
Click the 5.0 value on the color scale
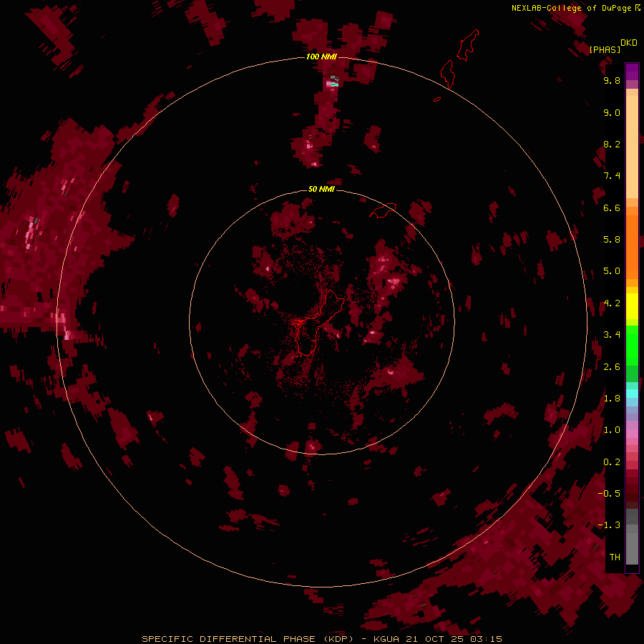click(612, 271)
